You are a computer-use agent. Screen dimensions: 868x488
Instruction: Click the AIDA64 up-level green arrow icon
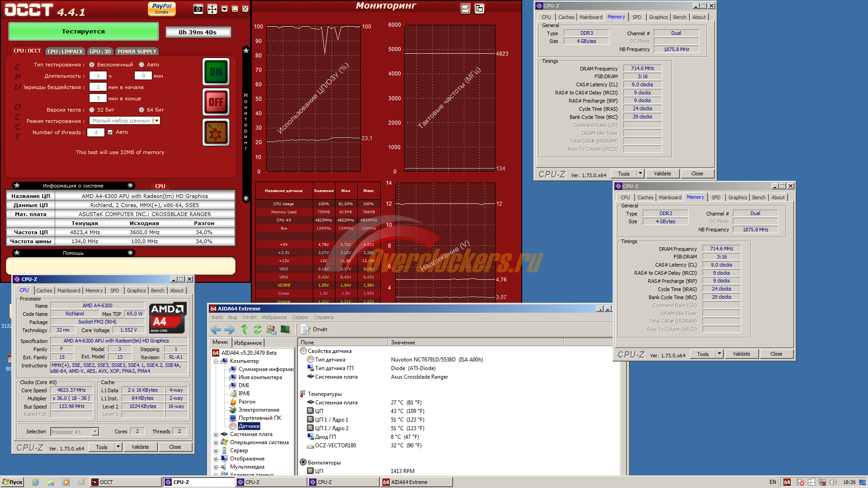[244, 329]
